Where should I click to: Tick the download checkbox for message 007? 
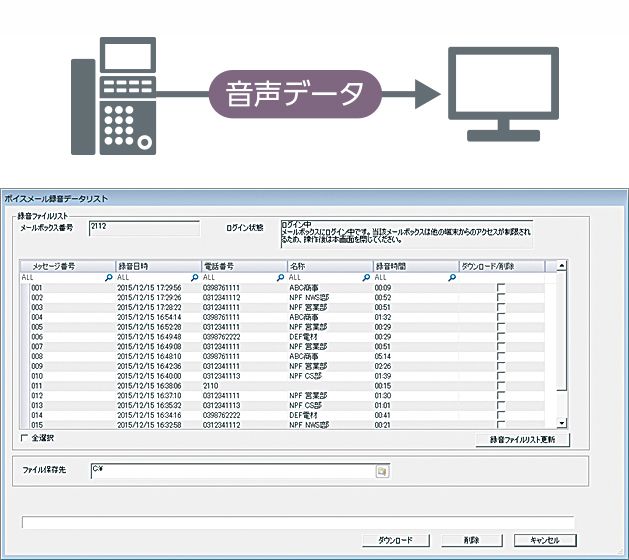point(501,346)
